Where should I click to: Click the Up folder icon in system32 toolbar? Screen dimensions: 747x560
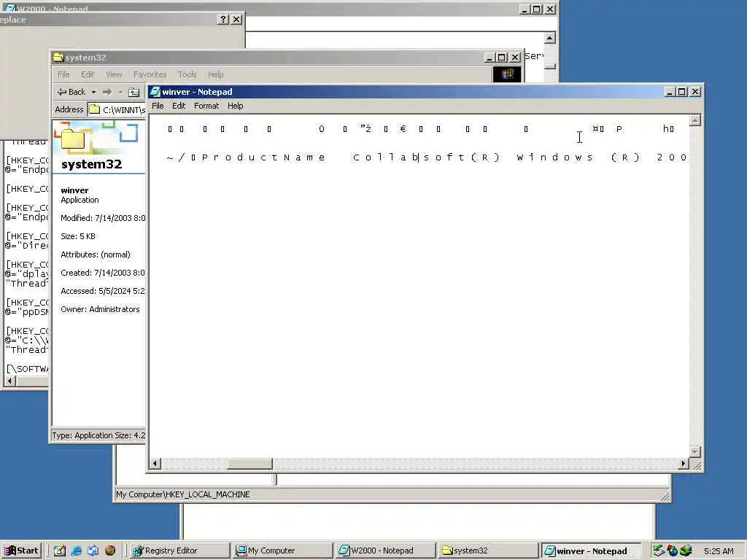click(134, 92)
